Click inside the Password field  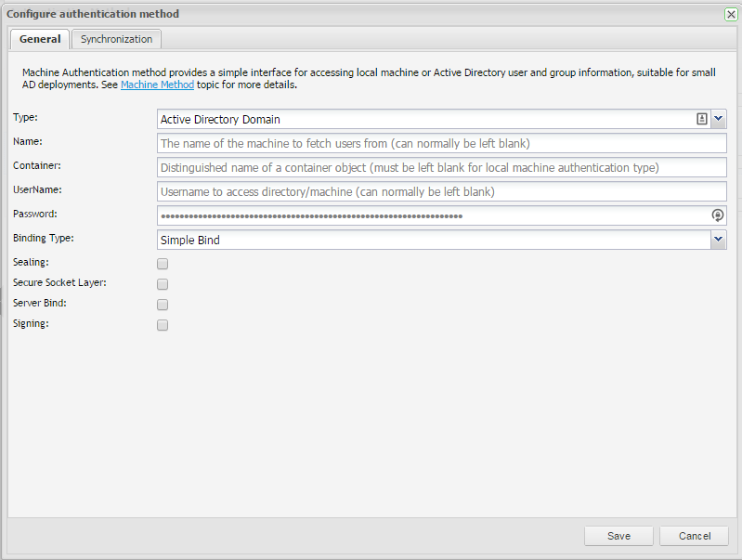432,215
